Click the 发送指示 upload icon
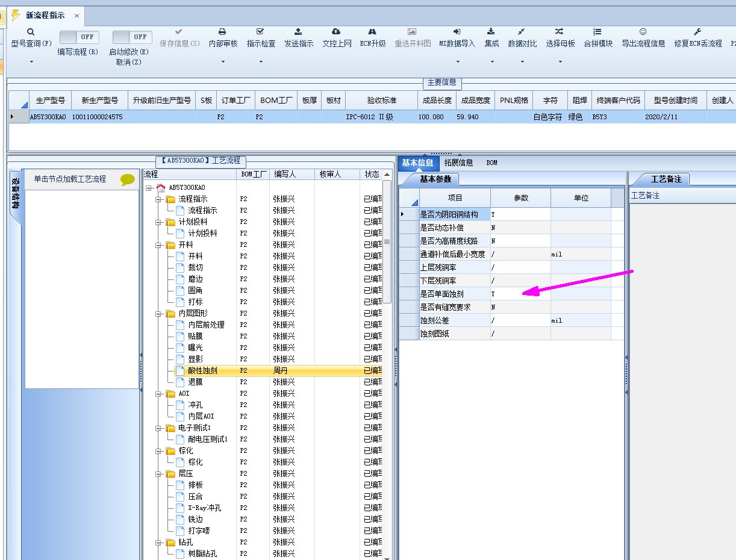736x560 pixels. click(298, 32)
